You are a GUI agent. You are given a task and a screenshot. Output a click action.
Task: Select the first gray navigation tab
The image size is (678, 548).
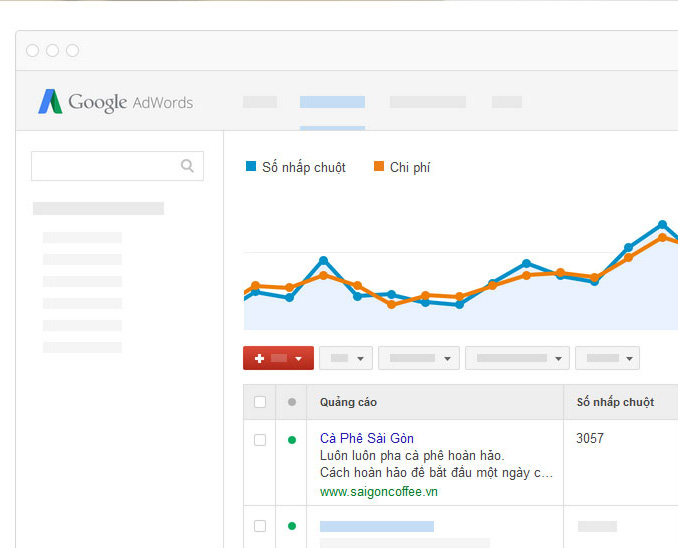click(x=260, y=102)
